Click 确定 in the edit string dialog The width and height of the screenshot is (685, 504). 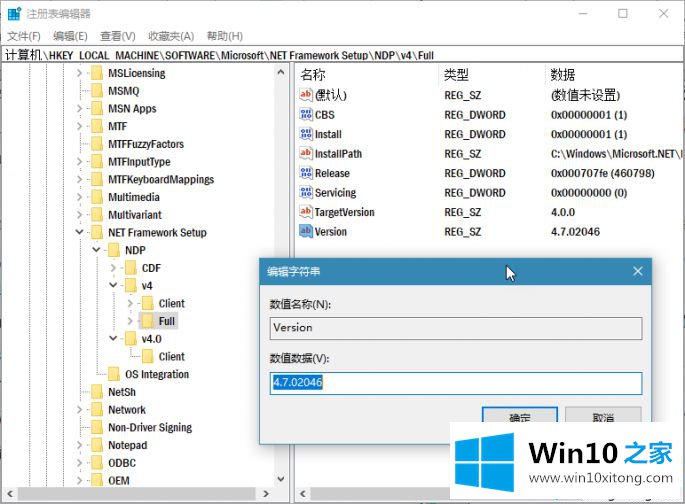click(519, 415)
